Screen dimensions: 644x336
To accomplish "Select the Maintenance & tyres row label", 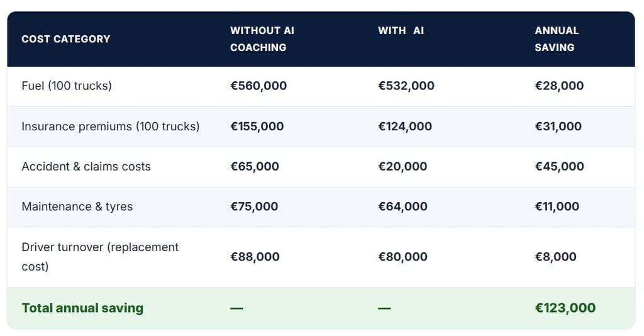I will click(77, 206).
